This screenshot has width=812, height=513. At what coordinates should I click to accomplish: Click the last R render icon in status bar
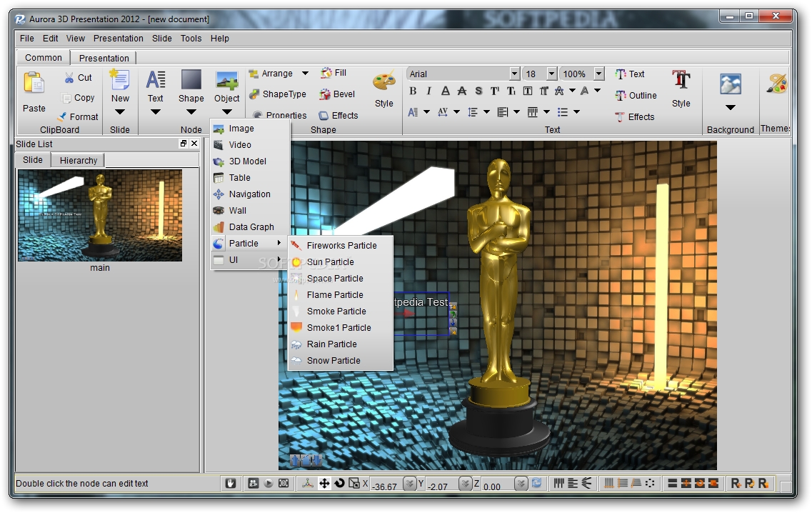pyautogui.click(x=763, y=483)
